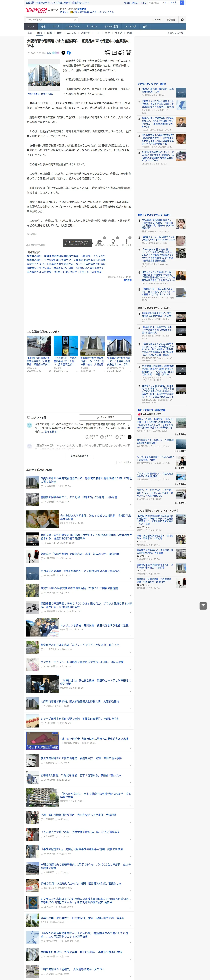The height and width of the screenshot is (980, 210).
Task: Open article 再開発巡り広域小山で放火容疑
Action: tap(81, 952)
